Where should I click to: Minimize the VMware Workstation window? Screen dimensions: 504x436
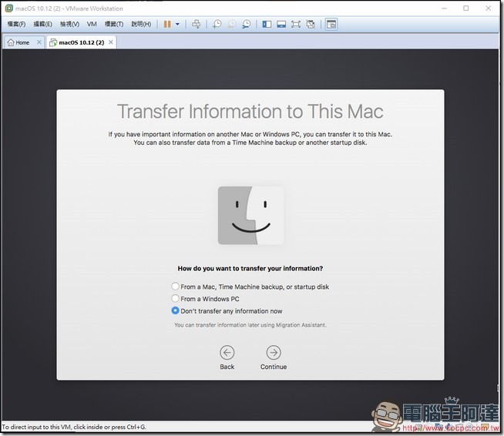[445, 8]
